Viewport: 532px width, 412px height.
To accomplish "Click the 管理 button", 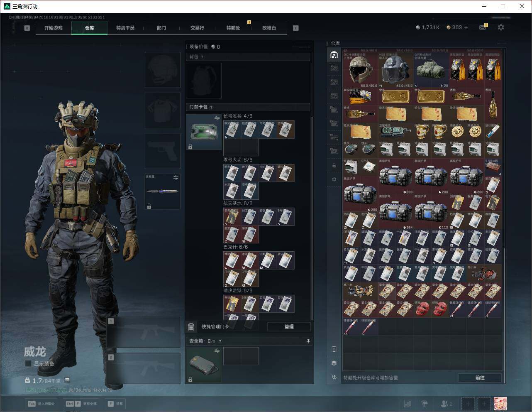I will coord(289,327).
